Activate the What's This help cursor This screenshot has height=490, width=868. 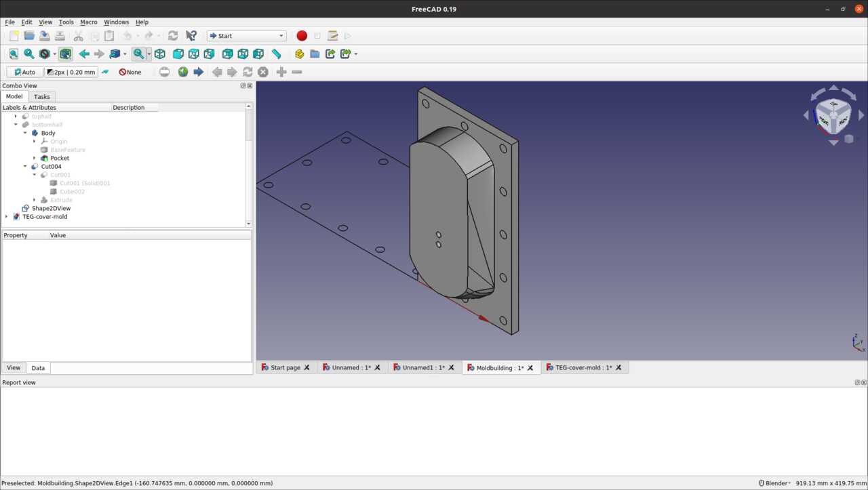[191, 36]
